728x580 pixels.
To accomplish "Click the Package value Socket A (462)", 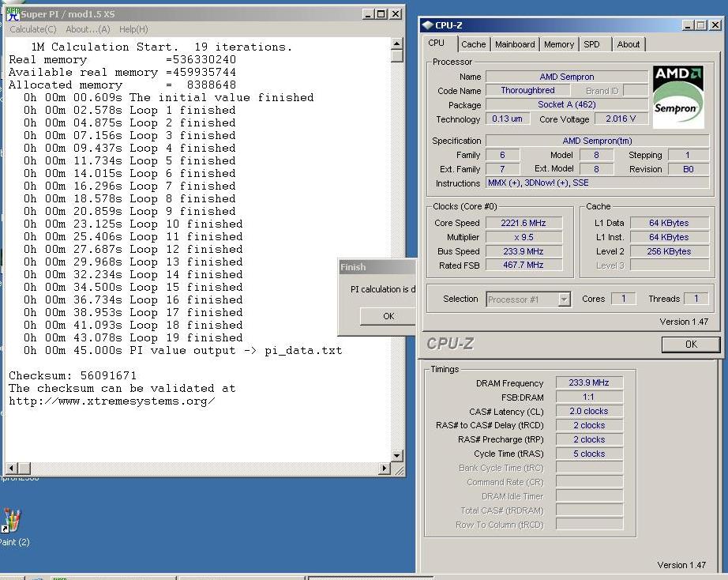I will [567, 104].
